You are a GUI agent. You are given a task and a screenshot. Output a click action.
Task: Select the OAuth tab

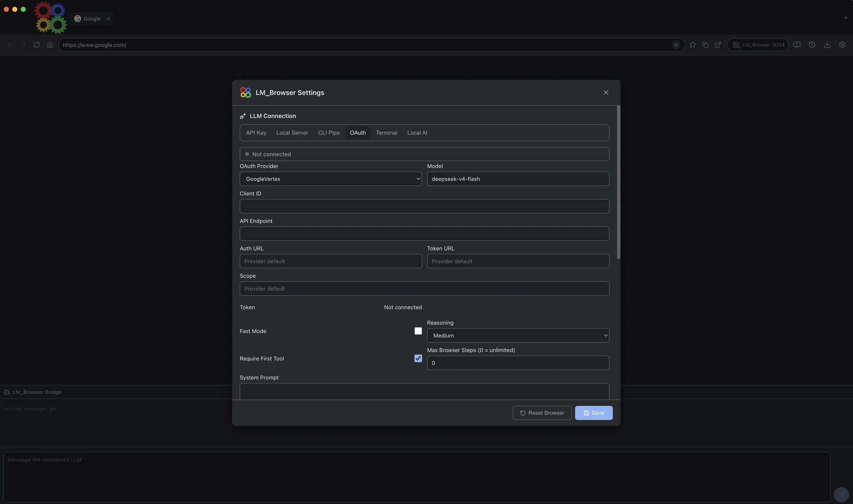point(357,133)
